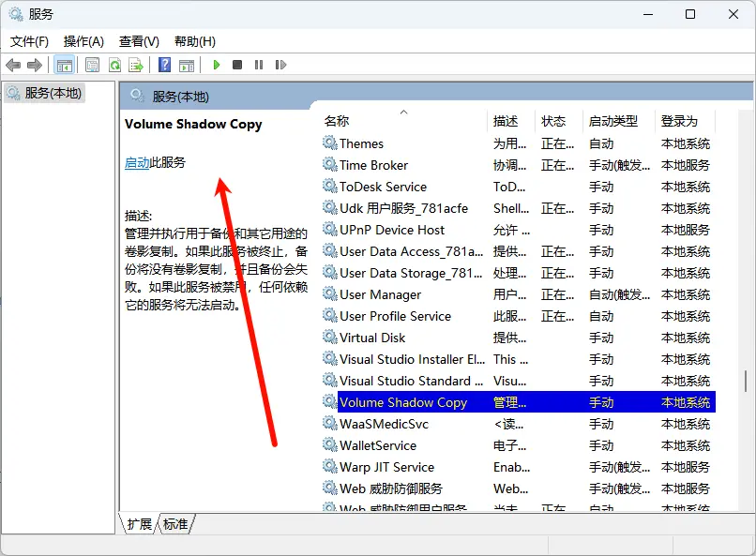
Task: Click gear icon beside User Manager
Action: (x=330, y=293)
